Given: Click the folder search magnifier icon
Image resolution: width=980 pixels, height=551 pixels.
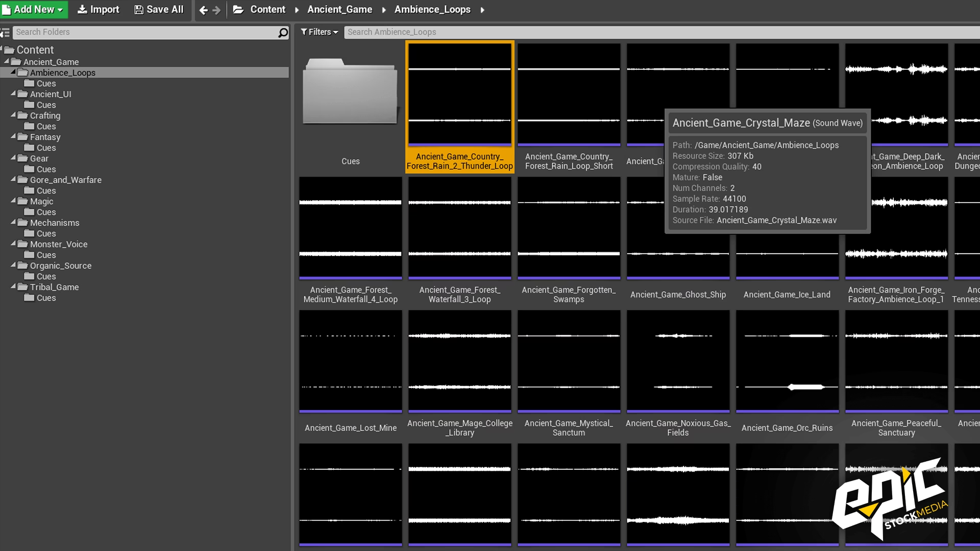Looking at the screenshot, I should [x=283, y=33].
